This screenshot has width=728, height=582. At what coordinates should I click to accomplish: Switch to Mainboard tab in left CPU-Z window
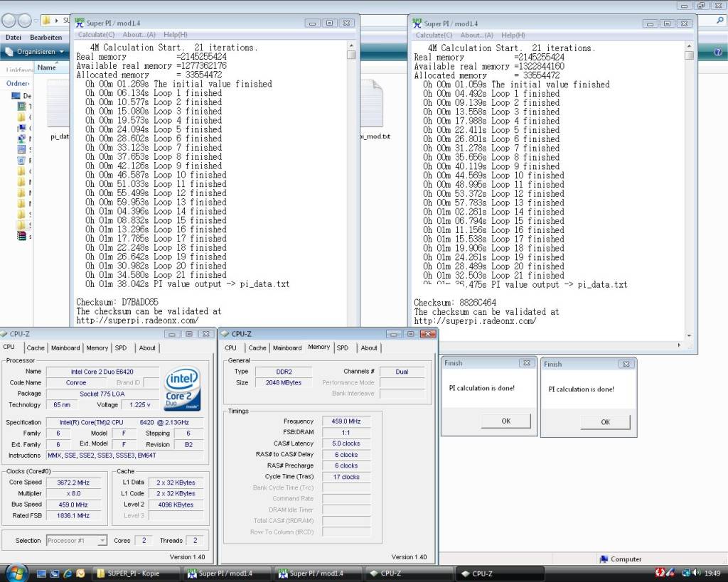pos(65,347)
